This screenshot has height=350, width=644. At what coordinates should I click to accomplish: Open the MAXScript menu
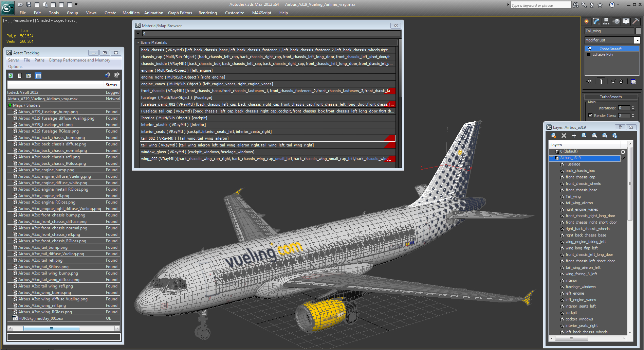coord(261,13)
